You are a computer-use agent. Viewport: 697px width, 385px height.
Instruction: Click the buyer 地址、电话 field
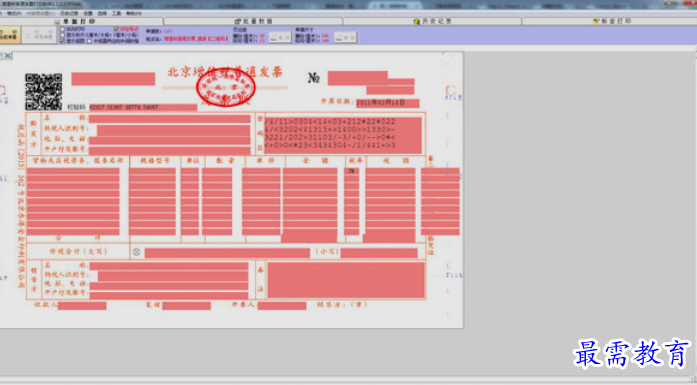(169, 140)
